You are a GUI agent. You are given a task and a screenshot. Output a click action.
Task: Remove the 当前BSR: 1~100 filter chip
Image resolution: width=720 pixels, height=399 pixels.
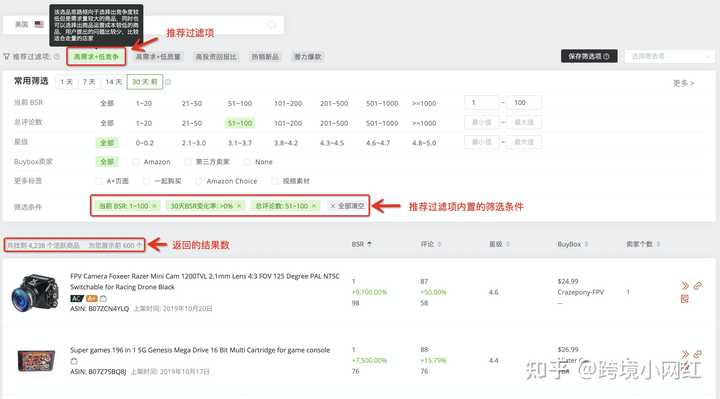tap(154, 206)
